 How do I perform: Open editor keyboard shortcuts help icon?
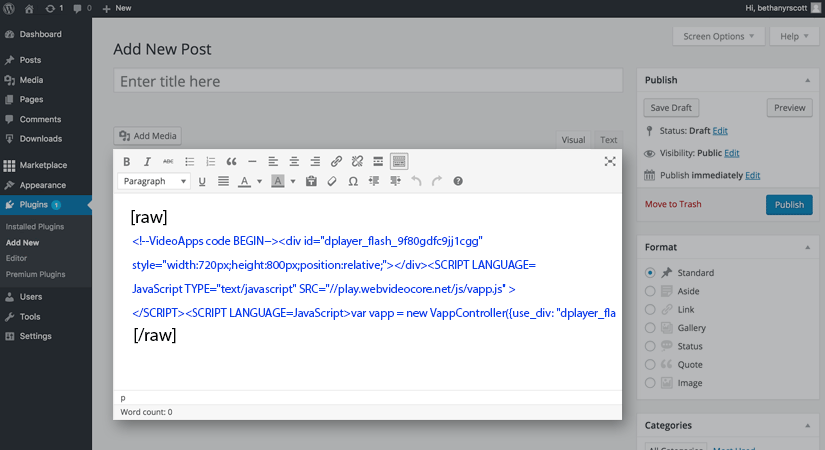point(458,181)
